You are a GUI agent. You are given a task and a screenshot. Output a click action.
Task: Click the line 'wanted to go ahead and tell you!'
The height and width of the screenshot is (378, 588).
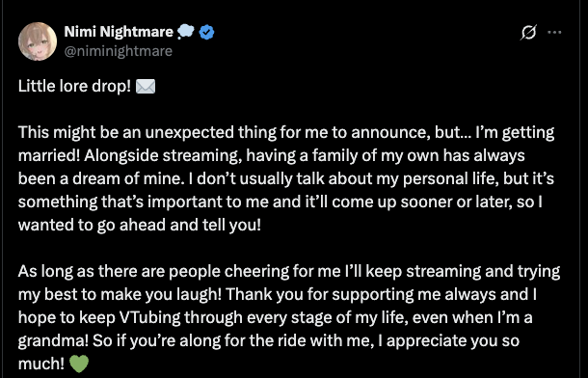(139, 226)
